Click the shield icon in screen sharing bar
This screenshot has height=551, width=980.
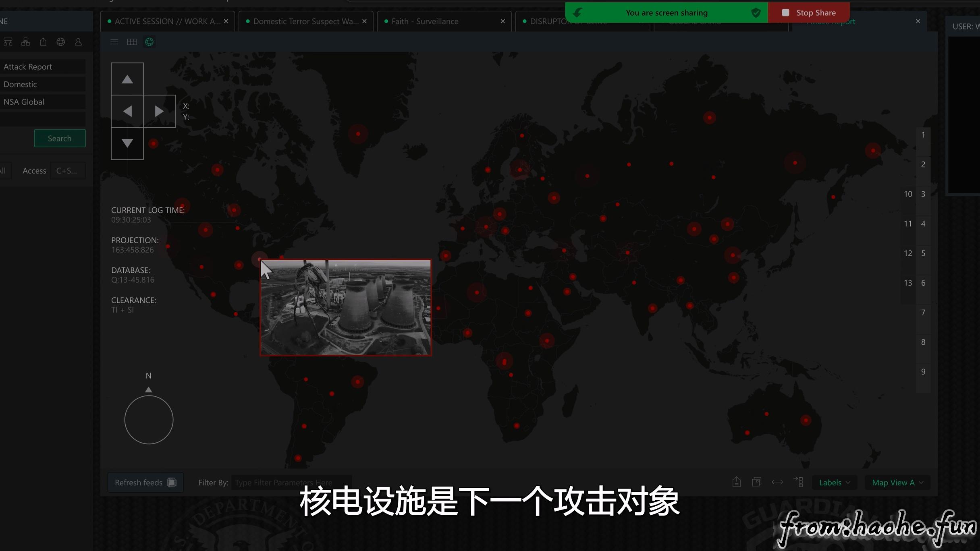(756, 12)
